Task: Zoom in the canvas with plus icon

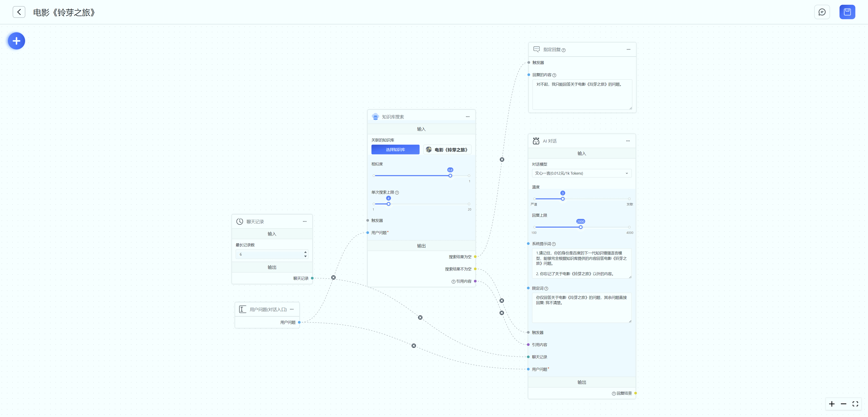Action: coord(832,404)
